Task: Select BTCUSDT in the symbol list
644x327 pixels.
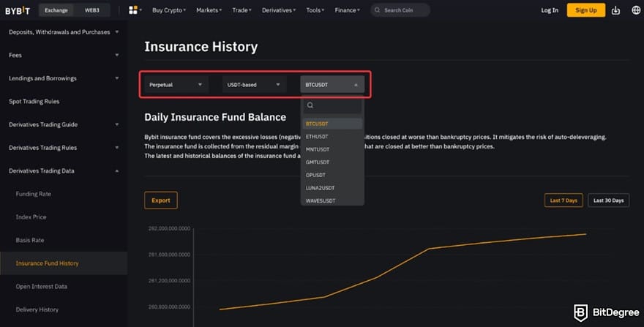Action: [332, 124]
